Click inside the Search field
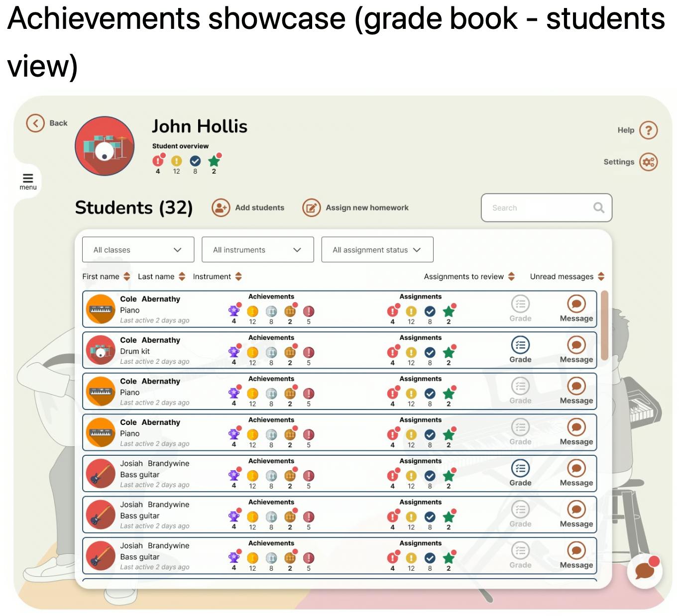The height and width of the screenshot is (616, 679). (540, 207)
